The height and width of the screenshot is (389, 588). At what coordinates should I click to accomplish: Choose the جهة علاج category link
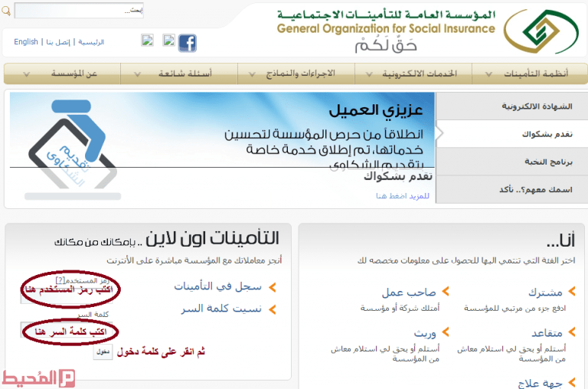pyautogui.click(x=540, y=384)
